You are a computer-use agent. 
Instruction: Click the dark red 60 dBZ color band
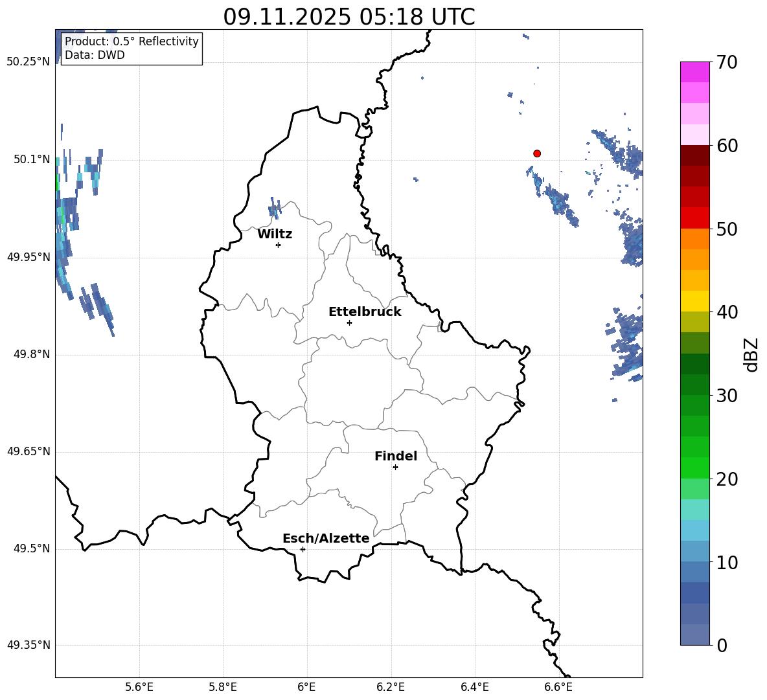(694, 155)
